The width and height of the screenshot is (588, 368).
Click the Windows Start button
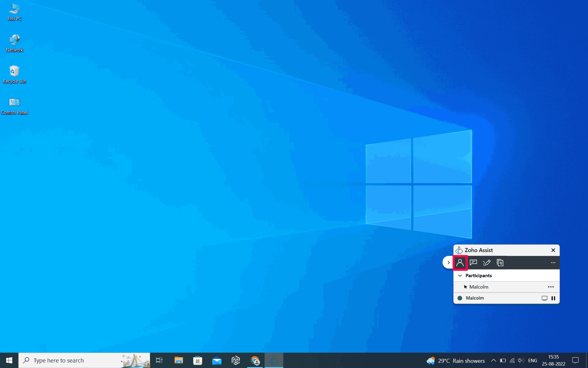9,360
